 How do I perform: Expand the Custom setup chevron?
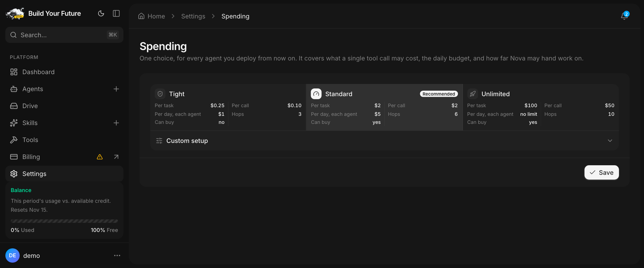click(x=610, y=141)
